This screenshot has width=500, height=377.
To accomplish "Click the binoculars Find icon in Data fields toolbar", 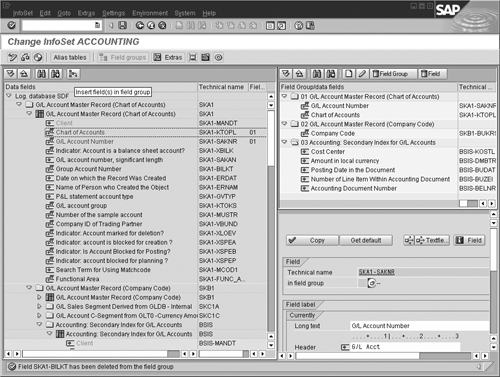I will [41, 74].
